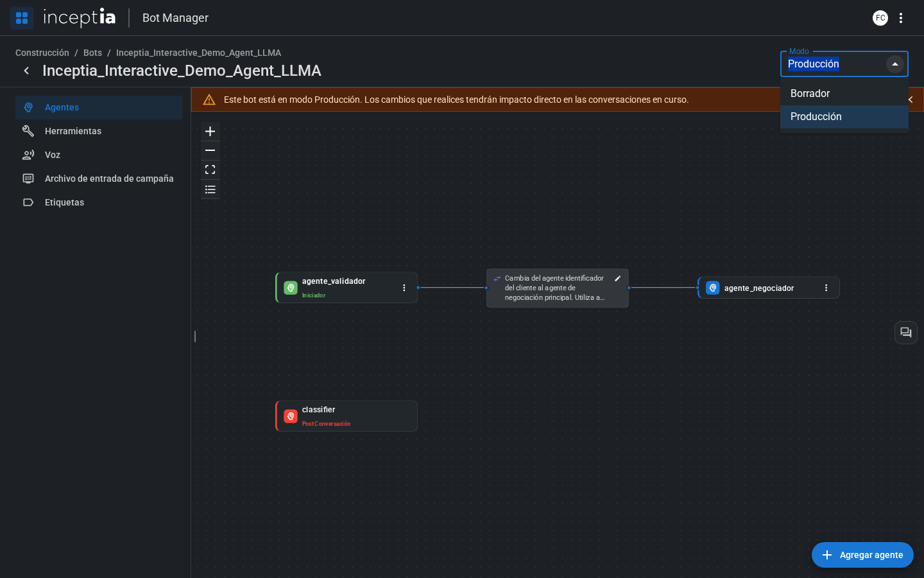The width and height of the screenshot is (924, 578).
Task: Click the warning icon in the banner
Action: click(x=209, y=100)
